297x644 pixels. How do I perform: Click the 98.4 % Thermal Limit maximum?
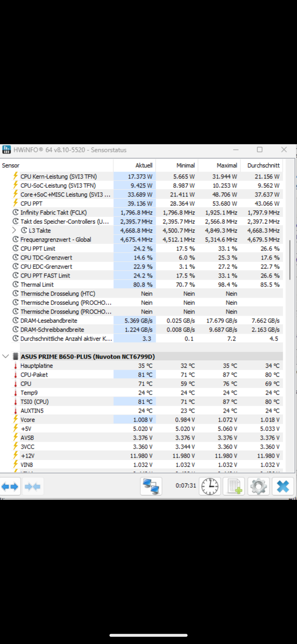point(228,285)
